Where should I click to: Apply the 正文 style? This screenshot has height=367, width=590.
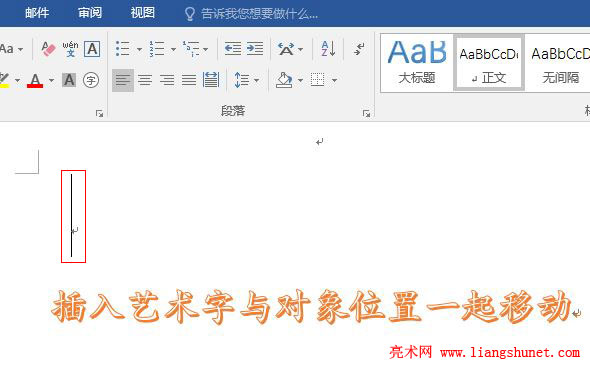[489, 63]
